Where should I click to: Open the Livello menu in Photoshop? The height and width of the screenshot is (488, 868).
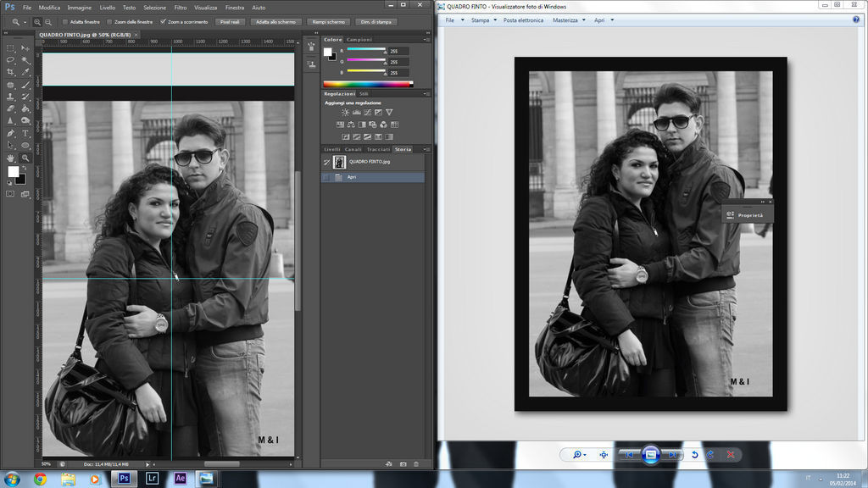(108, 8)
